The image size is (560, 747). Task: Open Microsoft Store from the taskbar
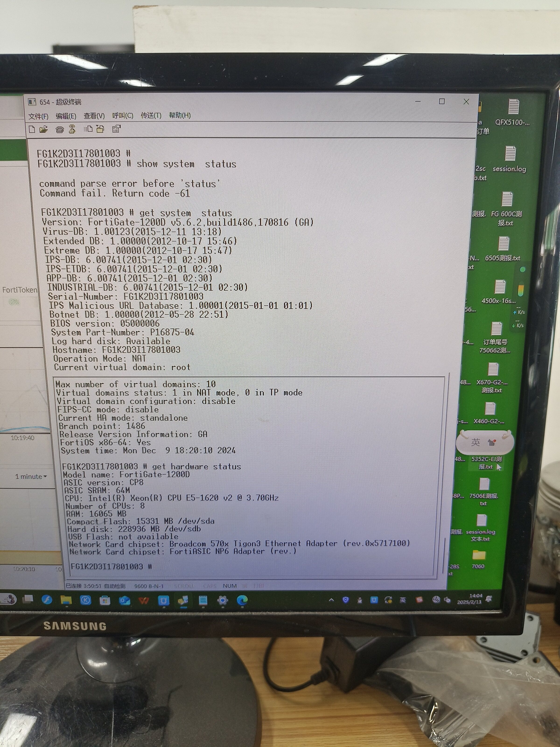[x=105, y=600]
